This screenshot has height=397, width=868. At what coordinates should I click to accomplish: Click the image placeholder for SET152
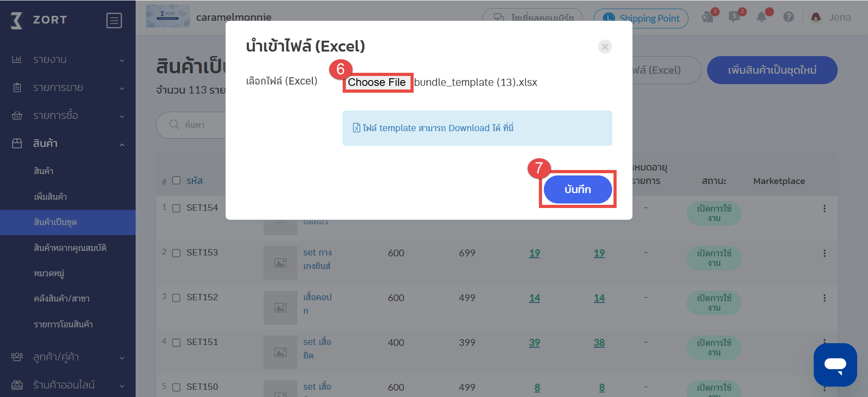[280, 307]
